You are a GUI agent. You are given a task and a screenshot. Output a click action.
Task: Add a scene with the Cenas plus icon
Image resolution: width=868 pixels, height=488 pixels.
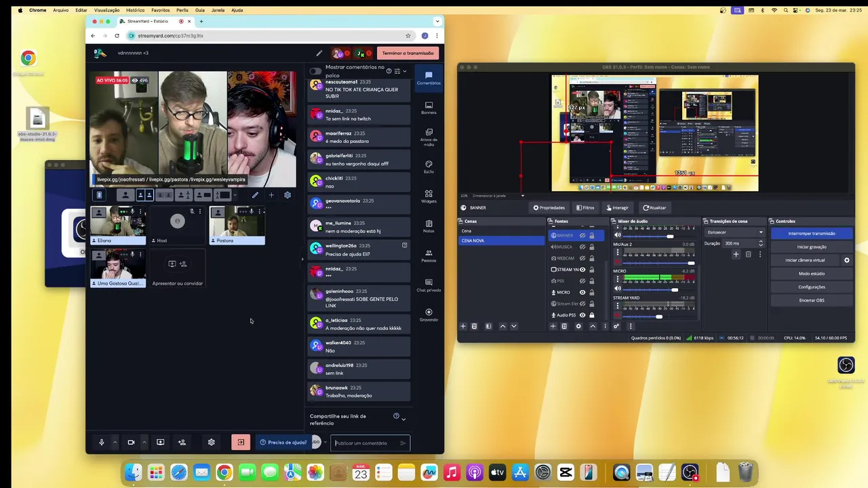point(463,326)
